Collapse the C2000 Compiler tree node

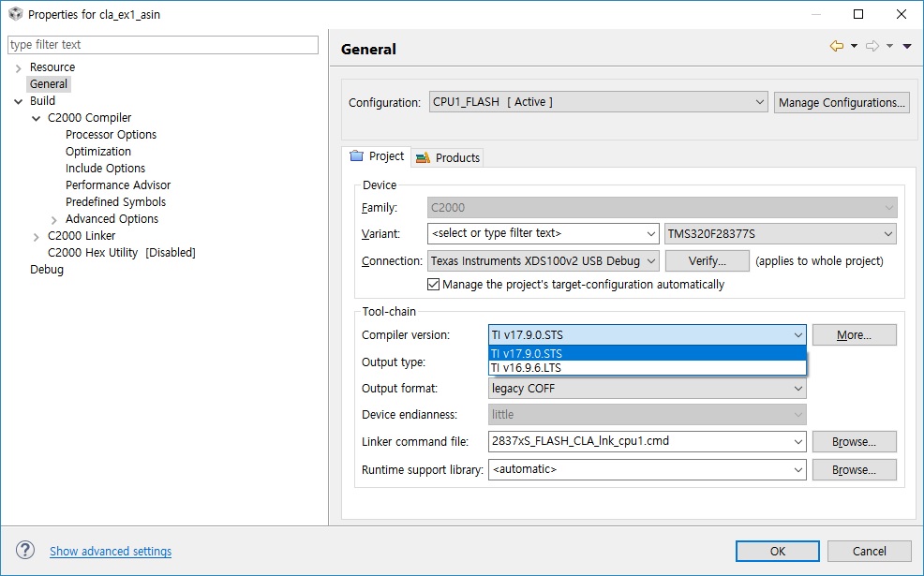pyautogui.click(x=37, y=118)
